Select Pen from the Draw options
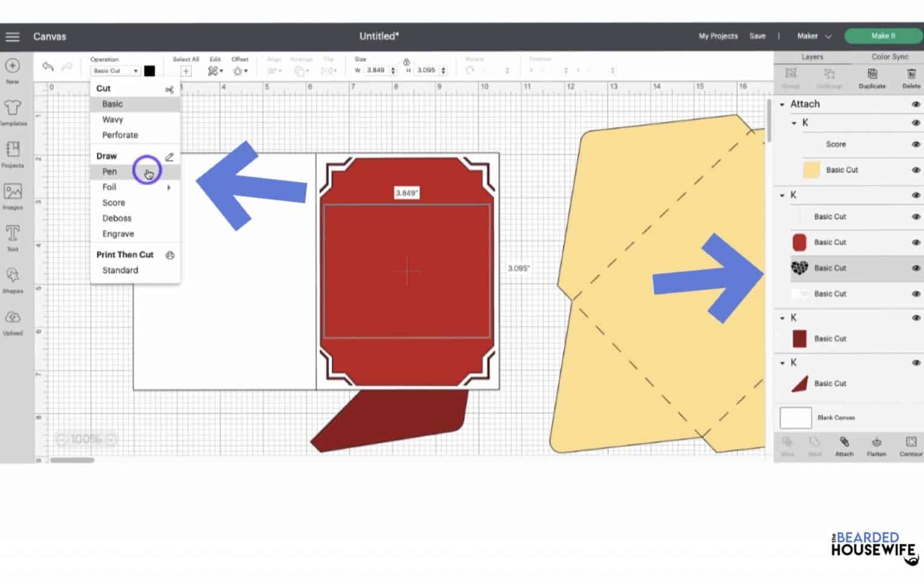 click(x=109, y=172)
